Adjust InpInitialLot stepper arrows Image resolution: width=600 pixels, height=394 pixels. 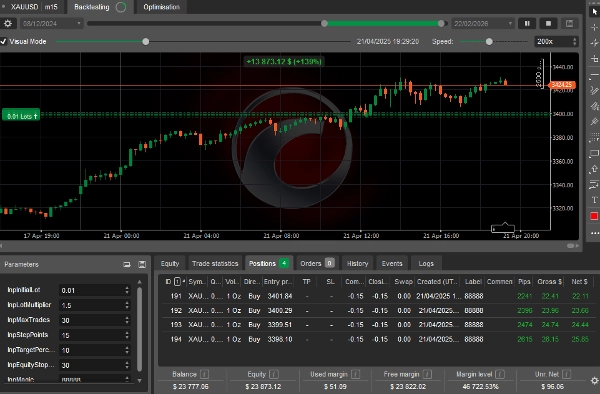point(127,290)
